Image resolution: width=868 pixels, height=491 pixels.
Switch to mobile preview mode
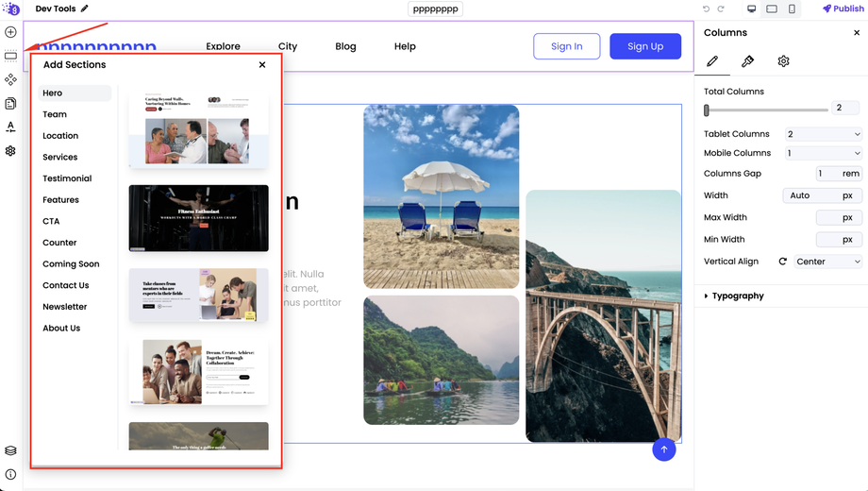(792, 8)
